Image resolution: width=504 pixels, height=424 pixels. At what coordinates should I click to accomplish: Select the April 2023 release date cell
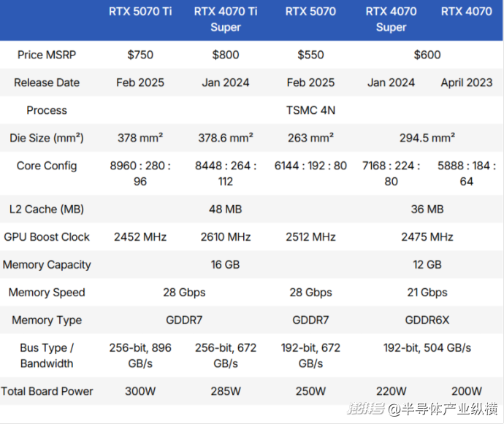pyautogui.click(x=467, y=82)
